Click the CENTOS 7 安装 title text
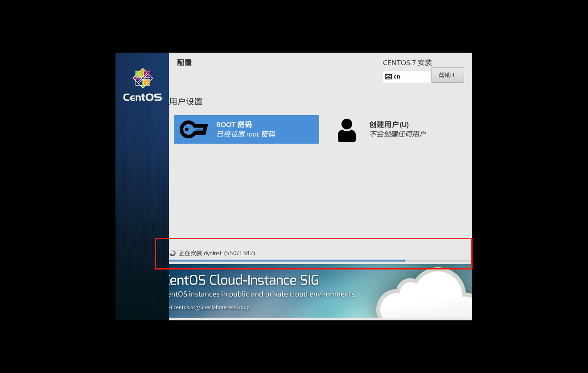Image resolution: width=588 pixels, height=373 pixels. click(407, 63)
